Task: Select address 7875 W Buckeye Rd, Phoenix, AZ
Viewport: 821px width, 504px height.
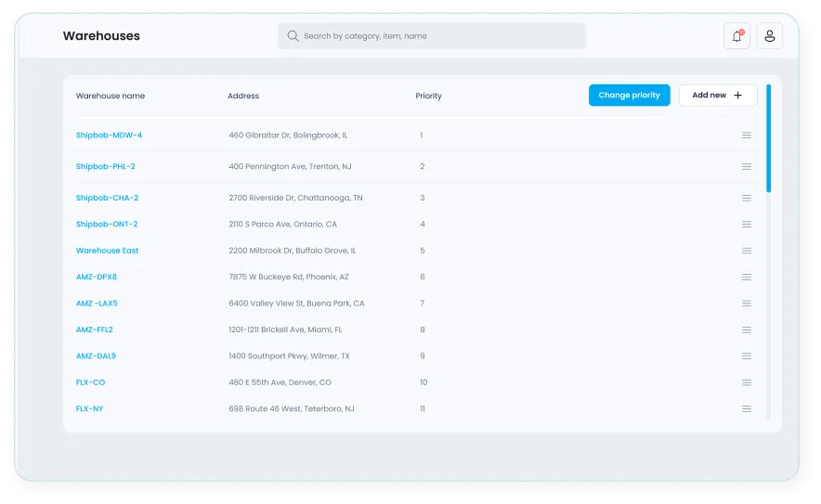Action: (x=289, y=277)
